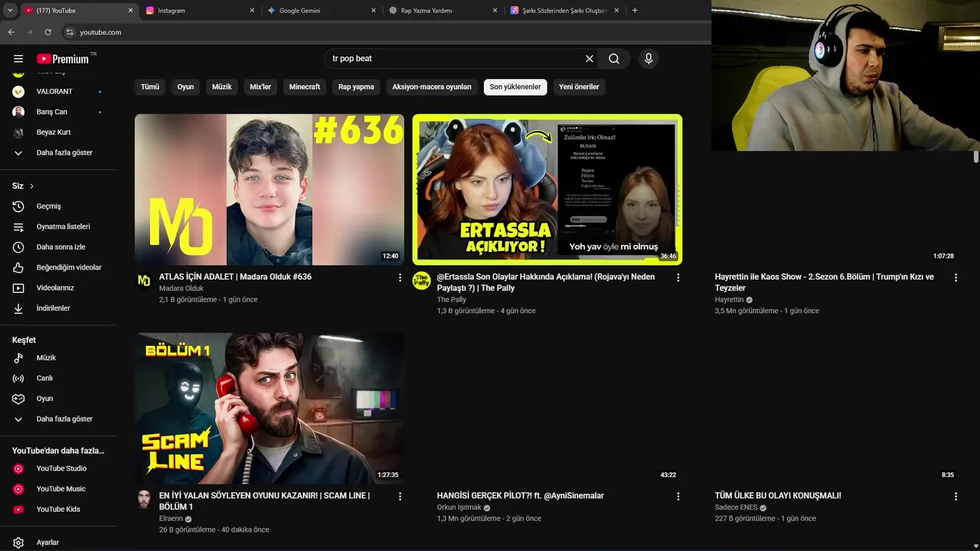The image size is (980, 551).
Task: Open options menu for Ertassla video
Action: click(x=678, y=278)
